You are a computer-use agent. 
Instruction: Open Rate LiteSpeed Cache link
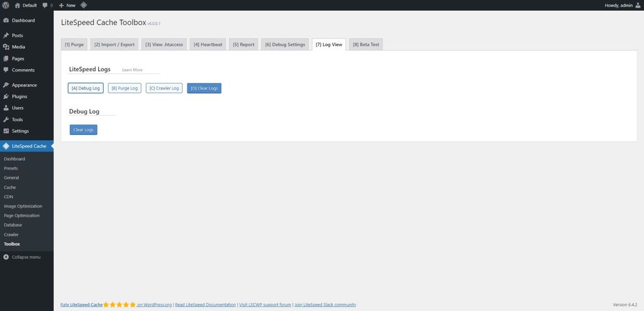tap(81, 305)
